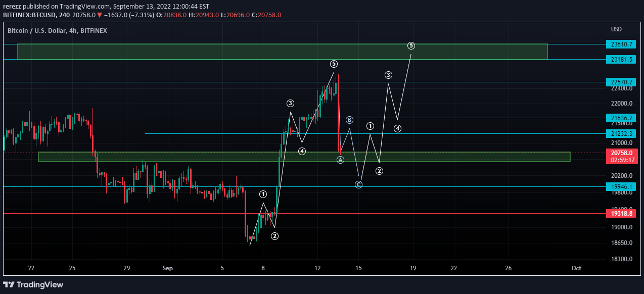Click the 21636.2 price label
This screenshot has height=294, width=644.
[x=621, y=118]
